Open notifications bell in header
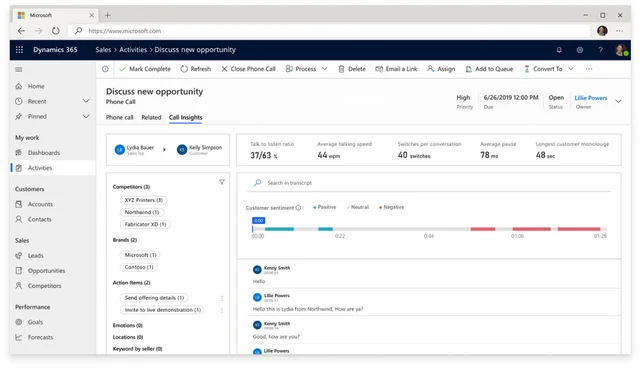 coord(559,50)
